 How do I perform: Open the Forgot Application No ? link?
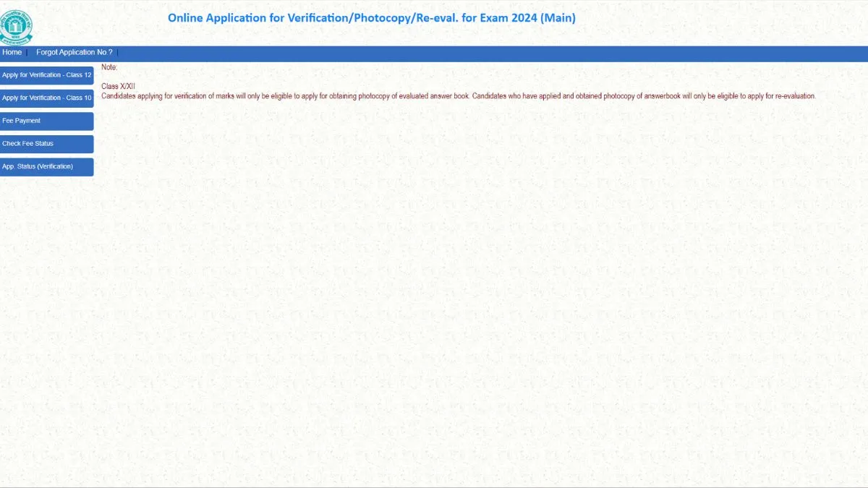[x=75, y=53]
